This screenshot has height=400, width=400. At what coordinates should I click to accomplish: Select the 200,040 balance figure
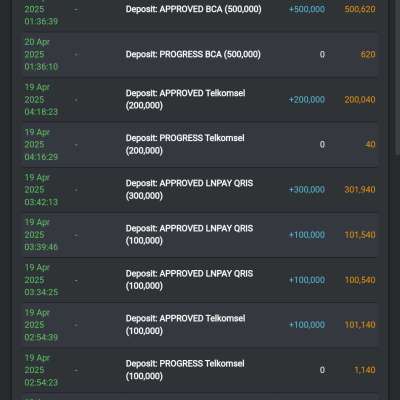[360, 100]
